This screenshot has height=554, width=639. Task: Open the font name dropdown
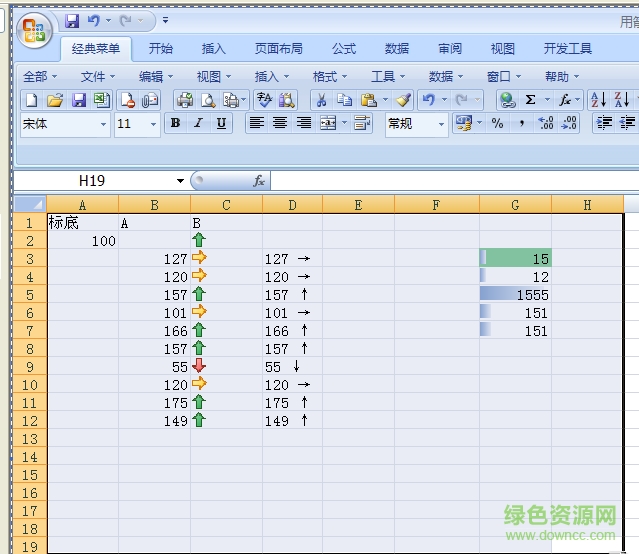pos(103,124)
